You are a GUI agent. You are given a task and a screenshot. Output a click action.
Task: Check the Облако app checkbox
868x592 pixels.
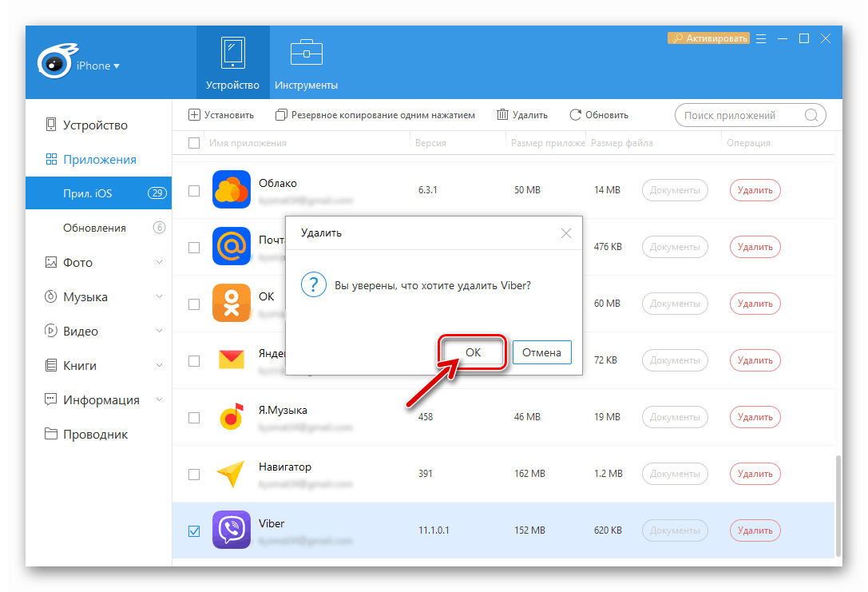(x=194, y=190)
